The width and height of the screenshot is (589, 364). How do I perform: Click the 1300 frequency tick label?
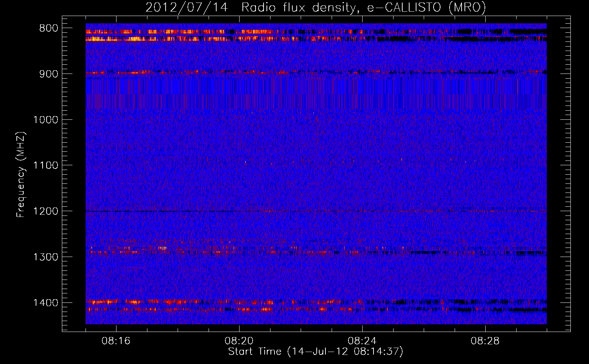[46, 257]
